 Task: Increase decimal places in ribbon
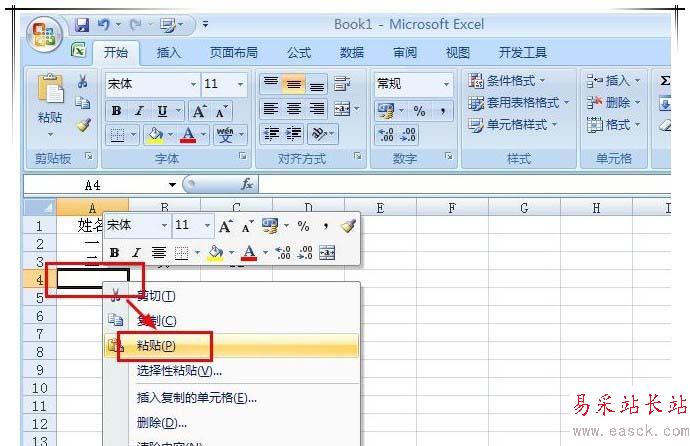click(x=386, y=135)
